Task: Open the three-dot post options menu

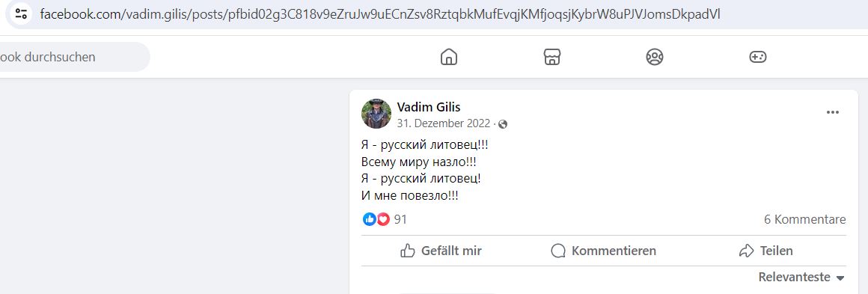Action: [x=833, y=112]
